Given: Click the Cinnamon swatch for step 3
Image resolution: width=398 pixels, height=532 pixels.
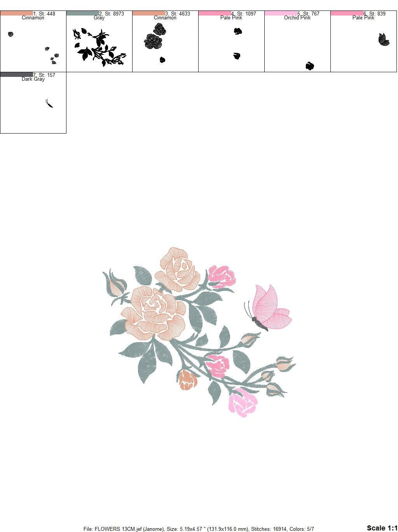Looking at the screenshot, I should pyautogui.click(x=148, y=13).
